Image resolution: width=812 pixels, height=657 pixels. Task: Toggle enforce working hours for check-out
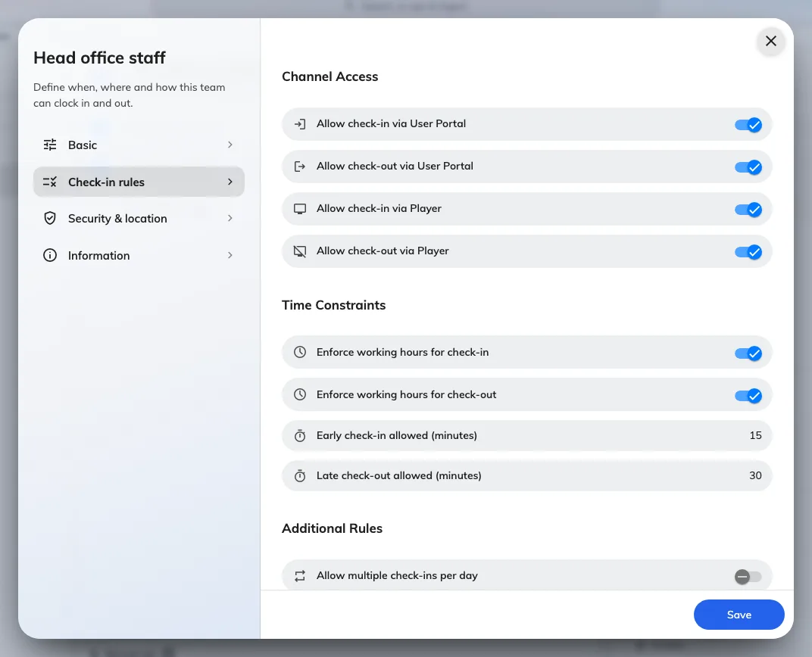click(x=748, y=396)
